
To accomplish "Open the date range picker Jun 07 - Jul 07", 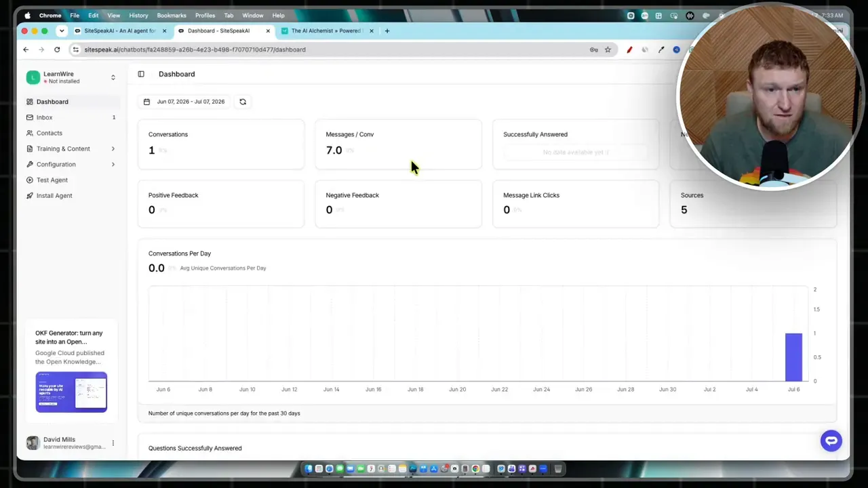I will tap(184, 102).
